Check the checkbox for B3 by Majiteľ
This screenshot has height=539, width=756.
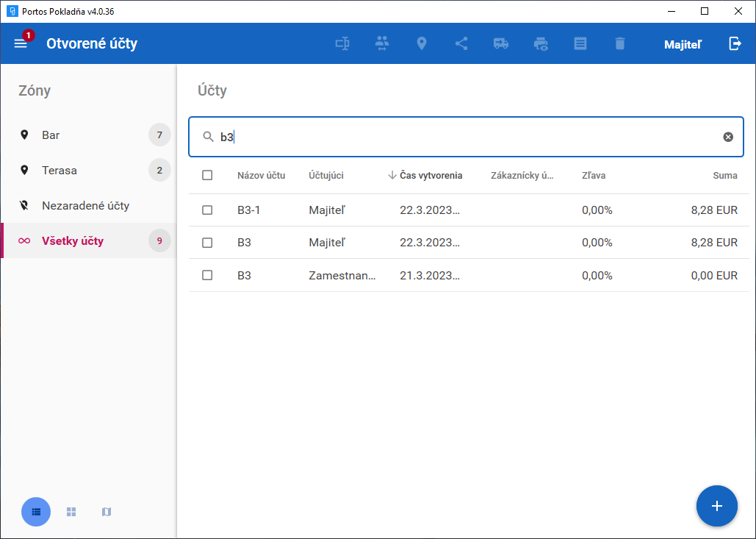point(207,243)
